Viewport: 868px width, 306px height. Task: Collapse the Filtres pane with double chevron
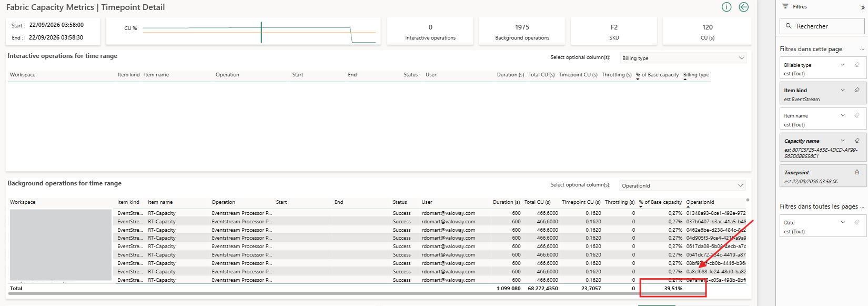coord(863,7)
